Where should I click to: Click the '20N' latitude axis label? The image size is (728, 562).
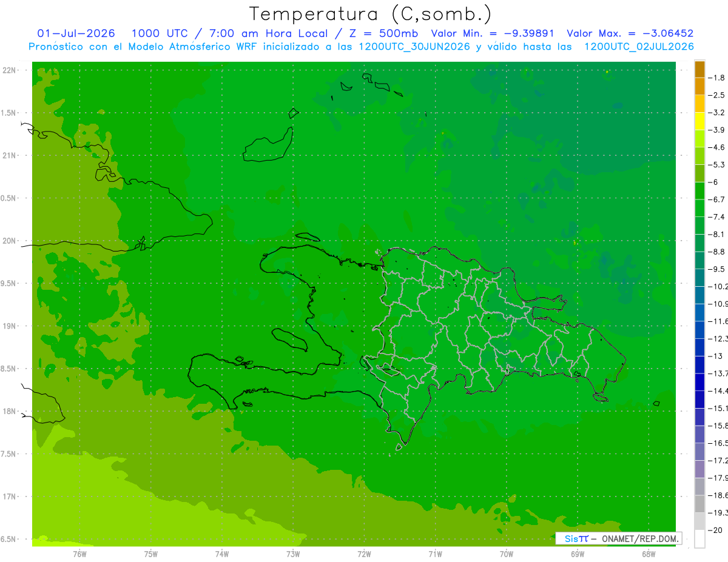pyautogui.click(x=10, y=241)
